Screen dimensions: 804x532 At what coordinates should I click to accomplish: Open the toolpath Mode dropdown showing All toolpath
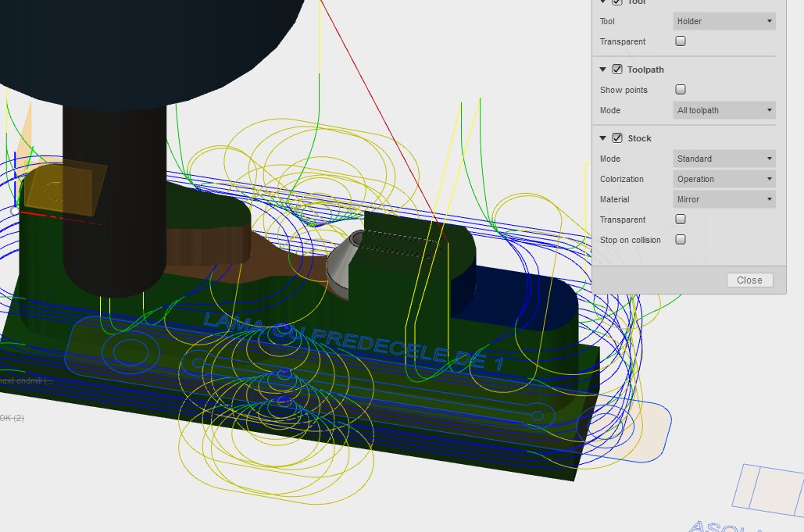pyautogui.click(x=724, y=110)
